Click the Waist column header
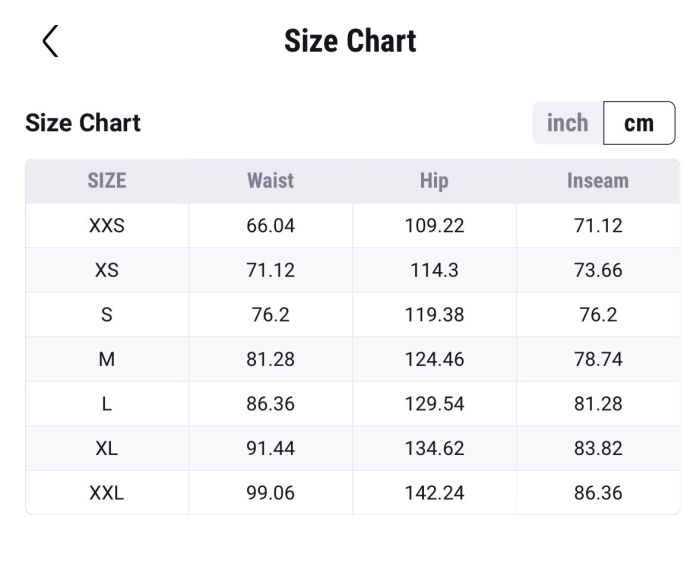 pyautogui.click(x=270, y=181)
